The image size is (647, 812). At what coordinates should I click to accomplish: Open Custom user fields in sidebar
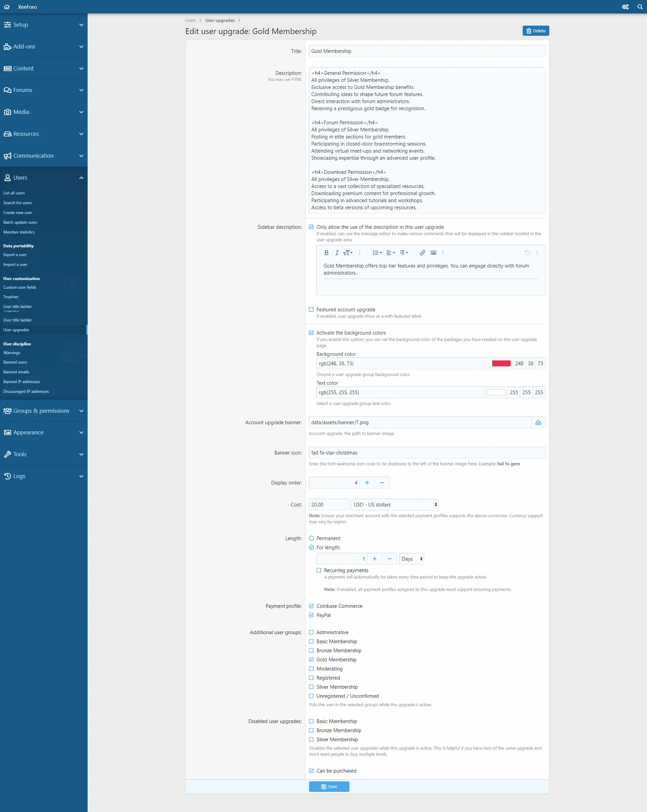pos(20,287)
